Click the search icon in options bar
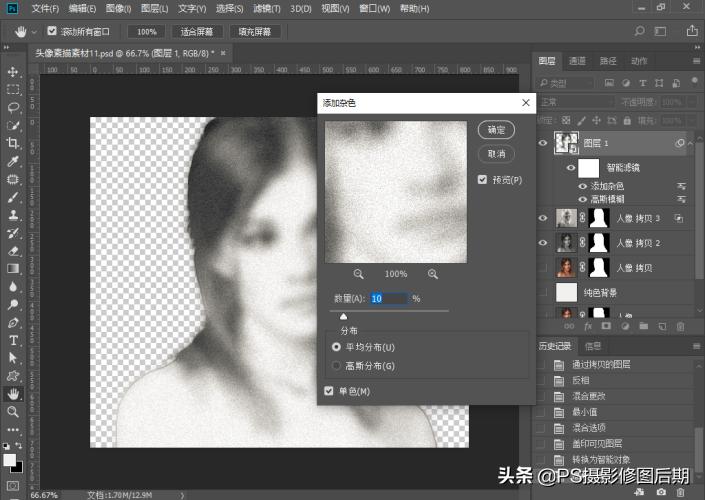Screen dimensions: 705x500 639,31
